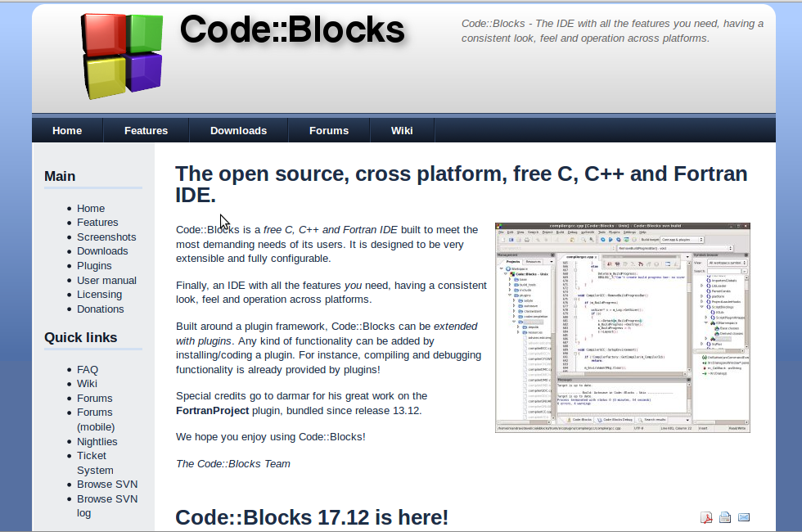This screenshot has width=802, height=532.
Task: Click the Home link in the Main sidebar
Action: (x=91, y=208)
